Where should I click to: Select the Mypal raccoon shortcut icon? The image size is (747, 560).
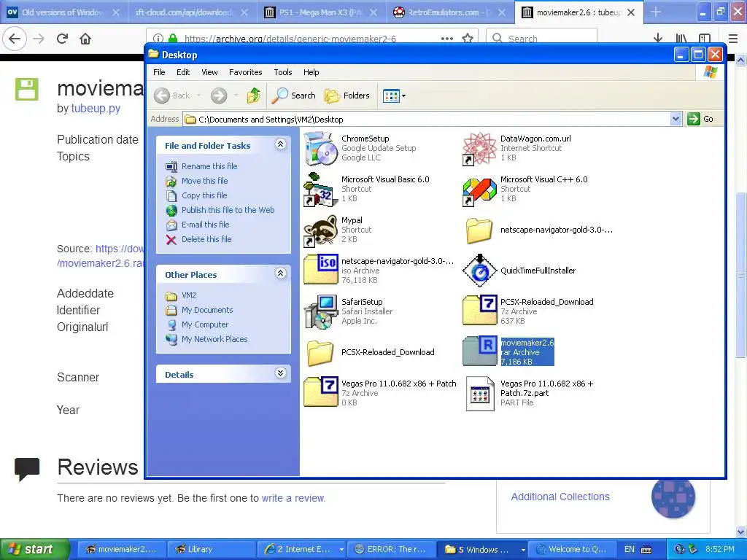[x=321, y=230]
